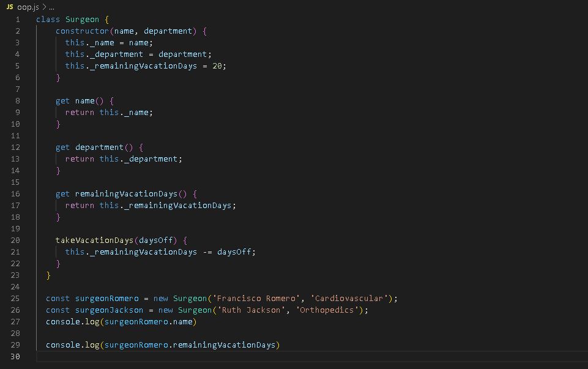Click 'surgeonRomero.remainingVacationDays' on line 29
Screen dimensions: 588x369
tap(190, 345)
